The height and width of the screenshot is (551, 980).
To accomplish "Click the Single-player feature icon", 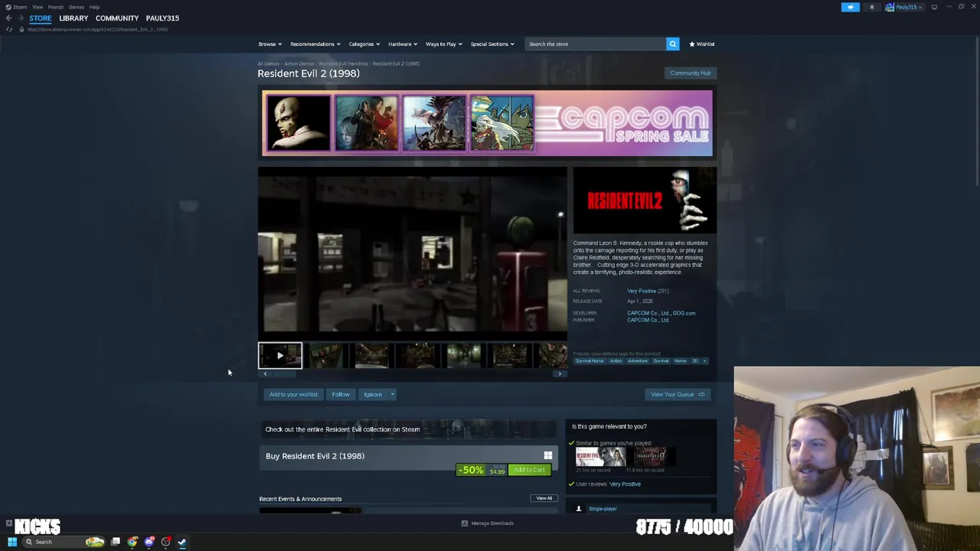I will 579,508.
